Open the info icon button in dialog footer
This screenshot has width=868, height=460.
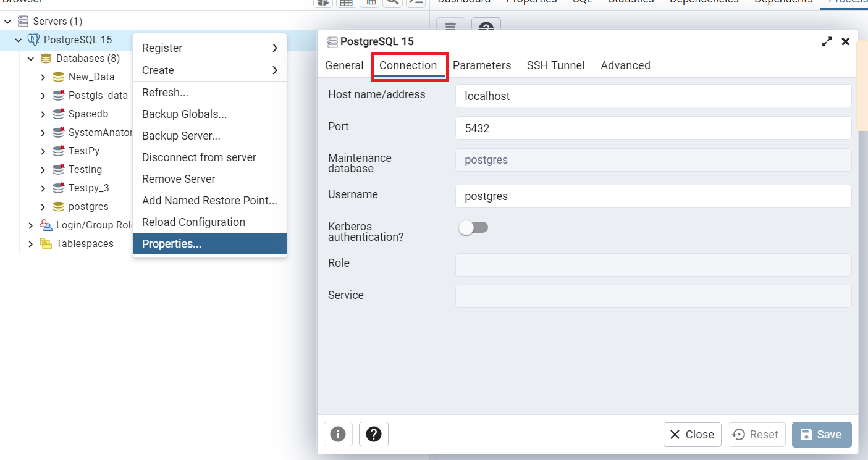coord(338,434)
